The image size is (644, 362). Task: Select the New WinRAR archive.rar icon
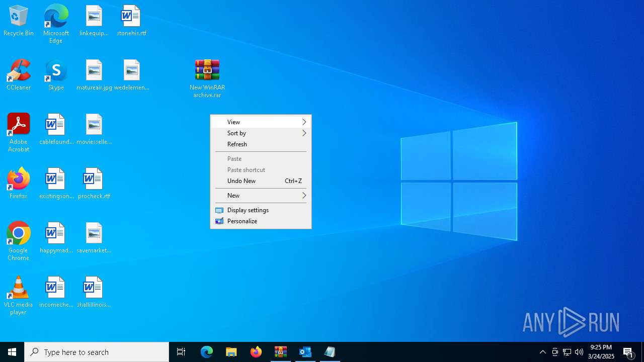[x=207, y=79]
